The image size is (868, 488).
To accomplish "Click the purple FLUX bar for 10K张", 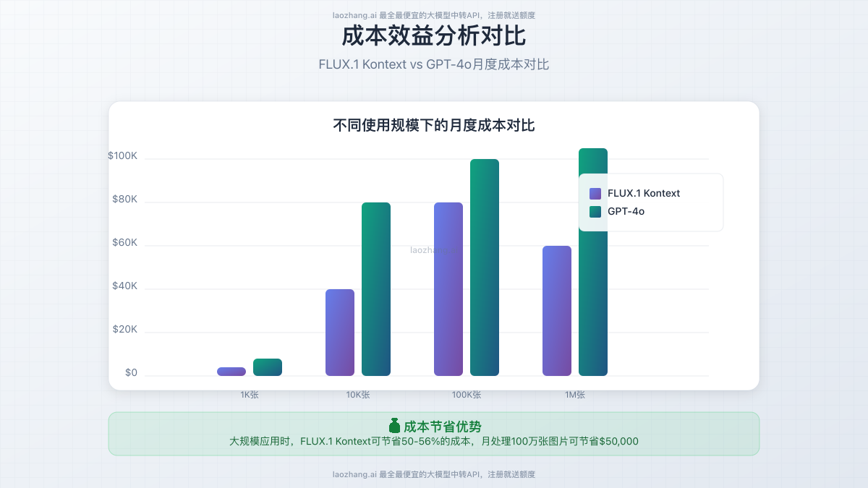I will point(340,333).
